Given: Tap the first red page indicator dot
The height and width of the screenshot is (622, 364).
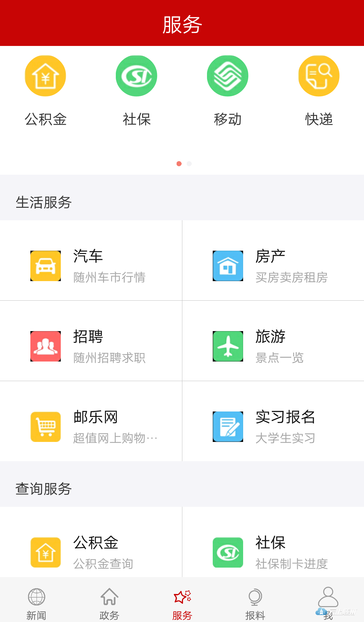Looking at the screenshot, I should tap(179, 164).
